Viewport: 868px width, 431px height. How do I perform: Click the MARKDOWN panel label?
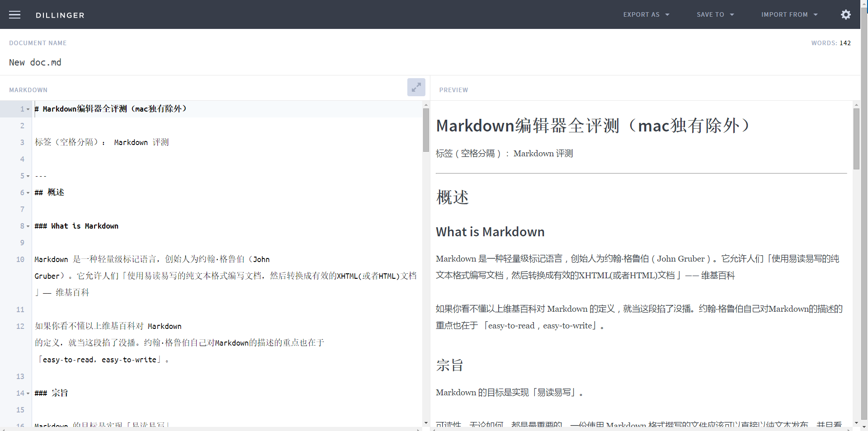(x=28, y=90)
